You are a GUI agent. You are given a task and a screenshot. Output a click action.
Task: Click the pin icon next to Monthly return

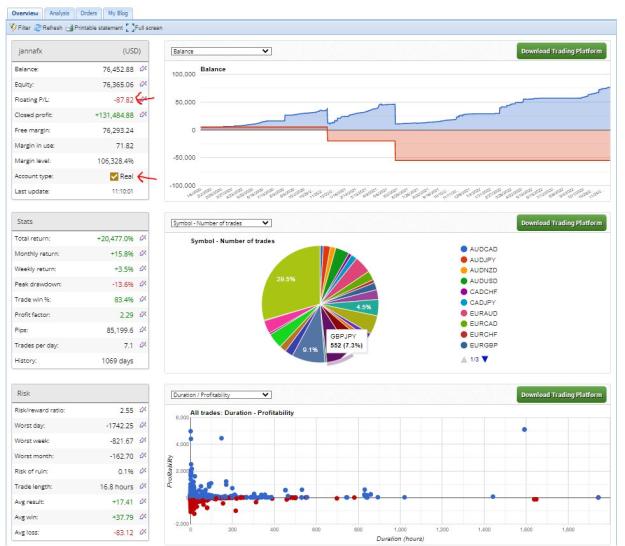143,253
